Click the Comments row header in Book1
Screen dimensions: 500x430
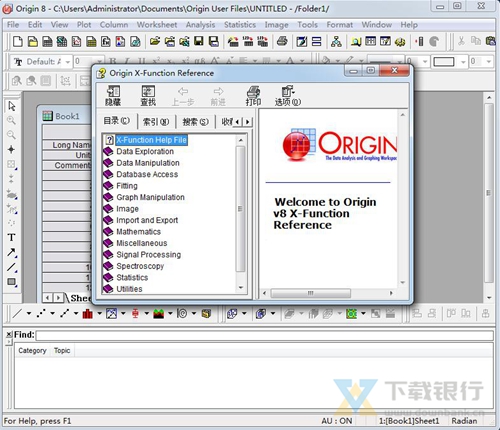tap(67, 165)
